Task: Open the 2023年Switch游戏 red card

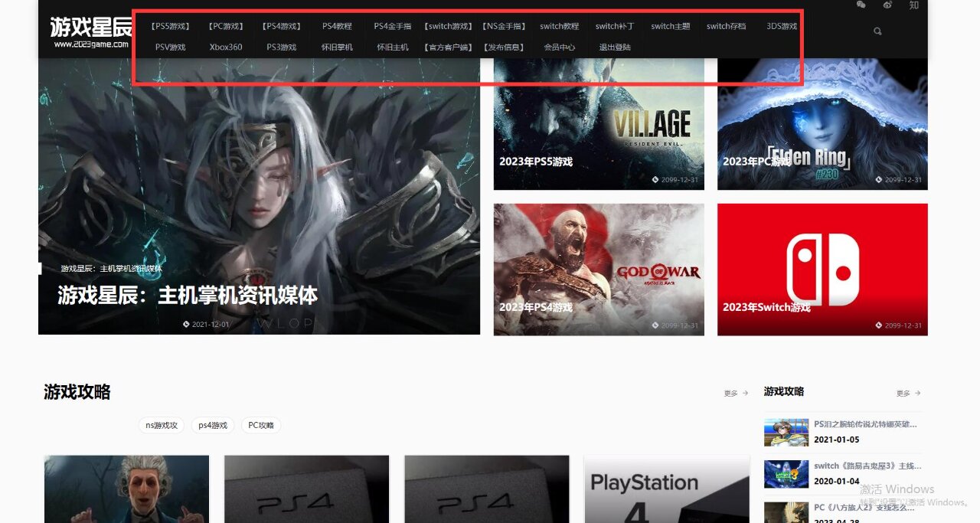Action: (x=822, y=270)
